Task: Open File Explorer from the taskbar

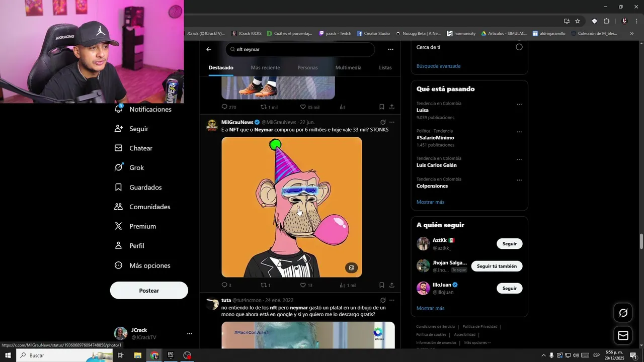Action: click(137, 355)
